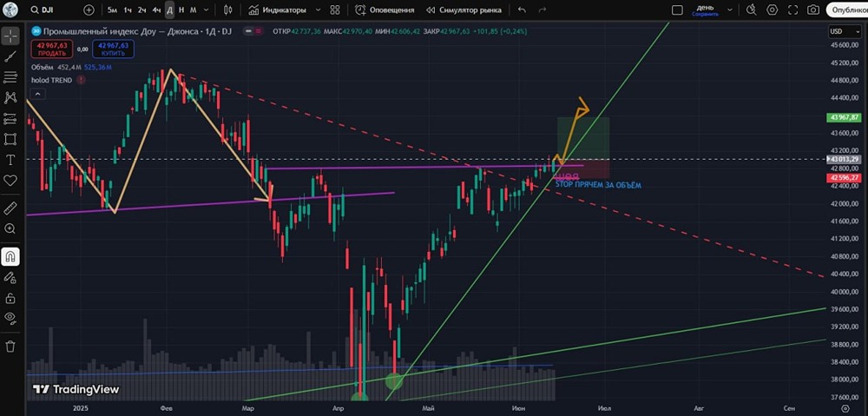
Task: Click the spread value 0,00
Action: 82,50
